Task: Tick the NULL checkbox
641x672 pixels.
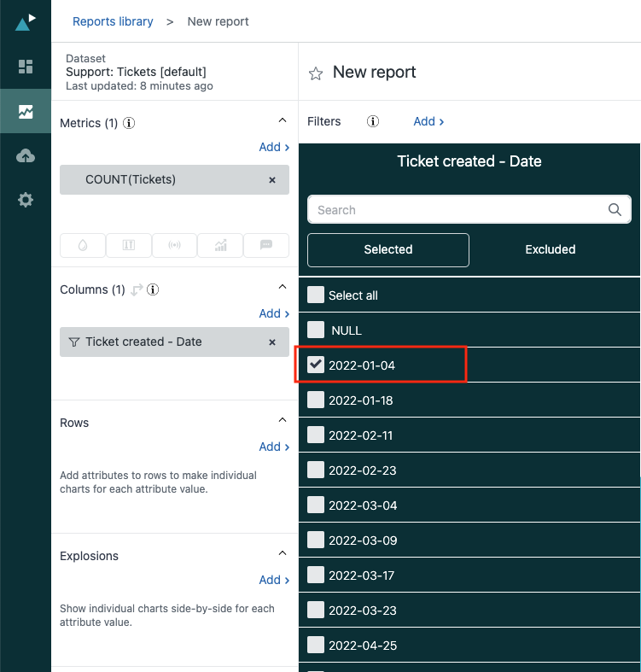Action: click(317, 330)
